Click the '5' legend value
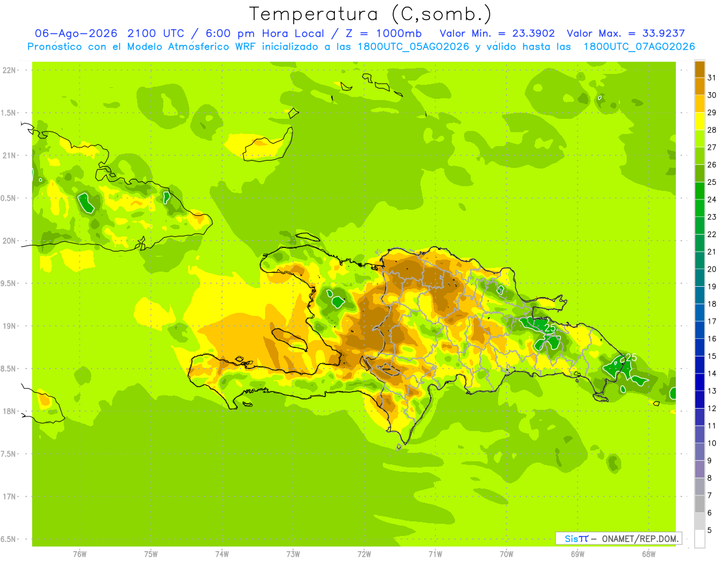728x562 pixels. point(710,530)
